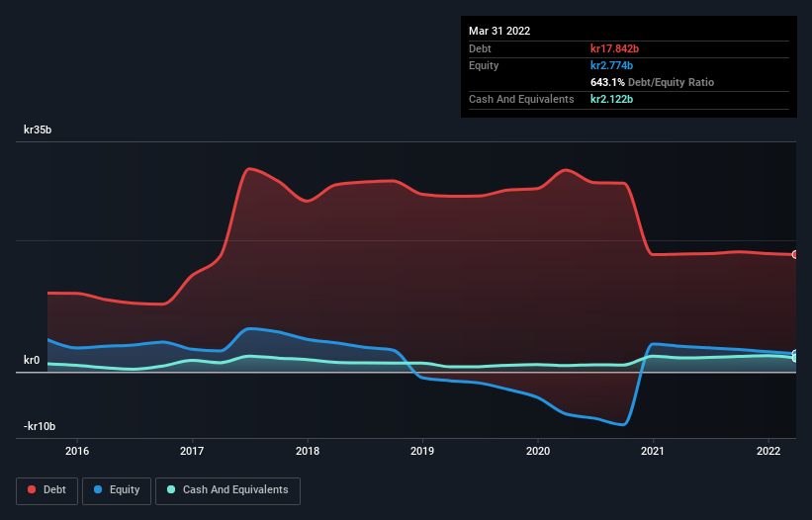The image size is (812, 520).
Task: Click the Equity row label in tooltip
Action: coord(484,65)
